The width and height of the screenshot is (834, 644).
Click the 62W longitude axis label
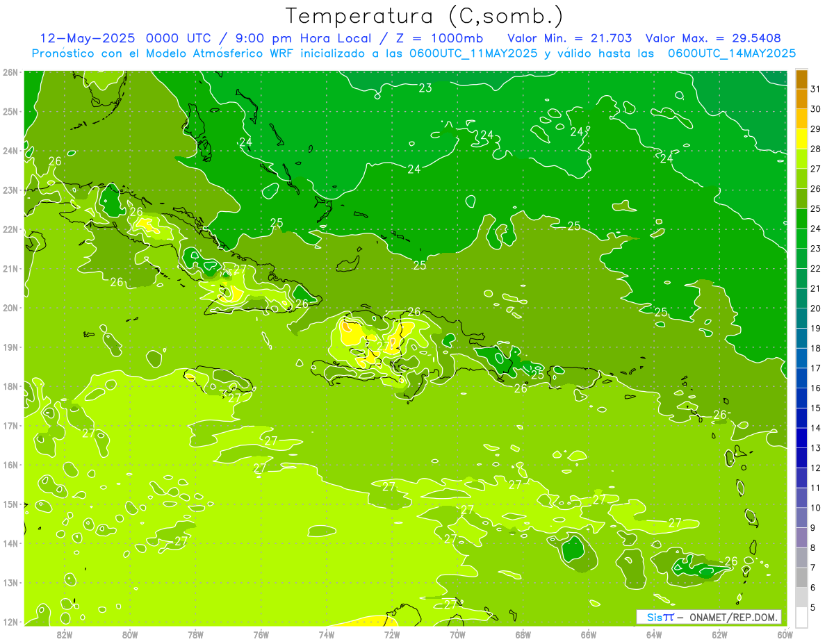pyautogui.click(x=719, y=634)
